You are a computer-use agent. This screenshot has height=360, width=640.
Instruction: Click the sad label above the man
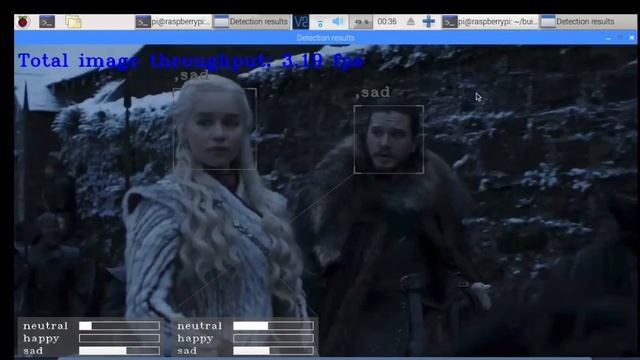pyautogui.click(x=373, y=92)
